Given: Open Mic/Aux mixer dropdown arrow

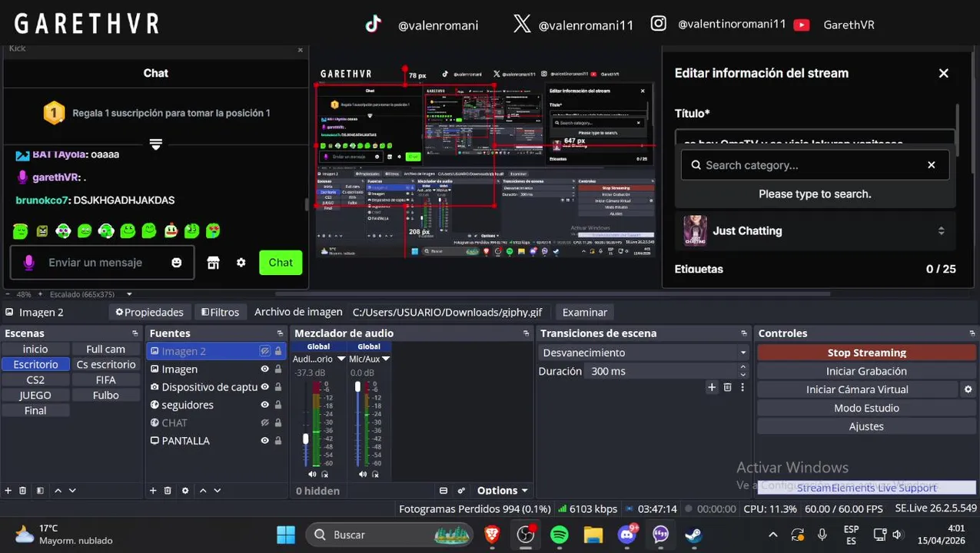Looking at the screenshot, I should tap(386, 359).
